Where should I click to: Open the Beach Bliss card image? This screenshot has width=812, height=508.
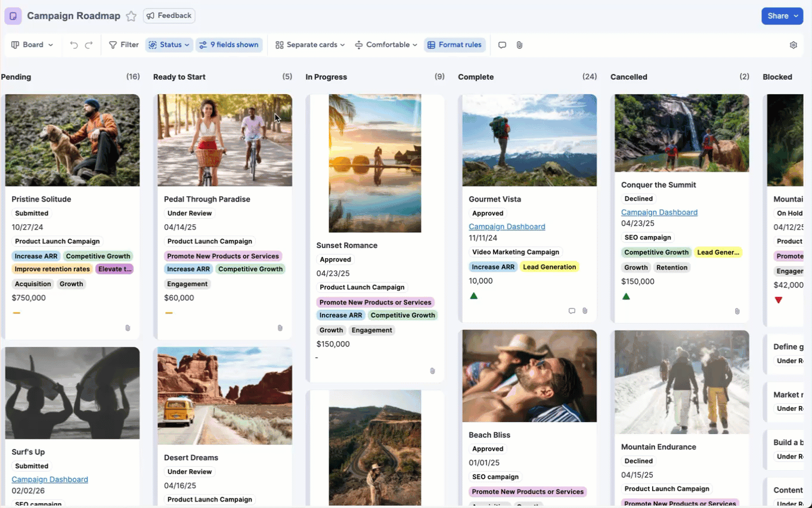529,376
